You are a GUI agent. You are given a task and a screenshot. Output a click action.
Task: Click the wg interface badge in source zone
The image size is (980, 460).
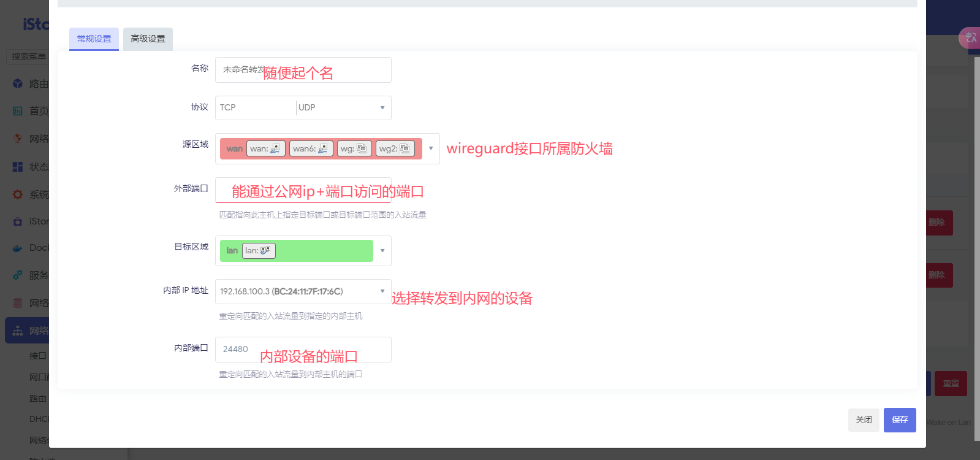click(354, 148)
